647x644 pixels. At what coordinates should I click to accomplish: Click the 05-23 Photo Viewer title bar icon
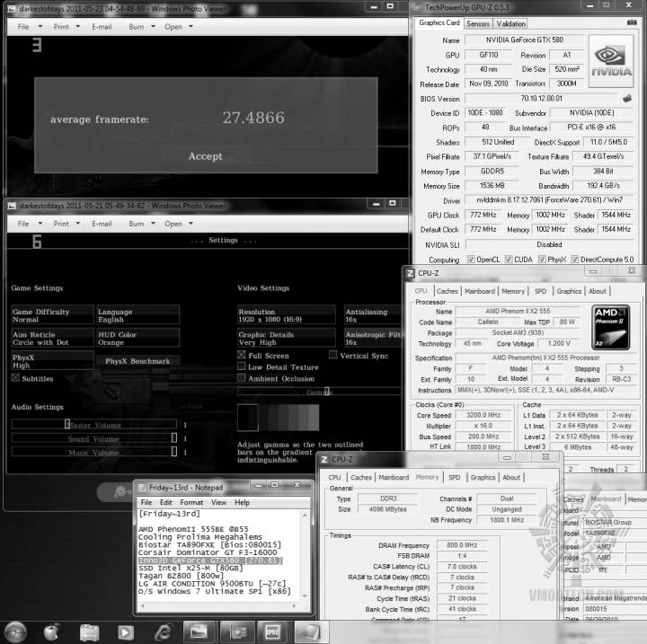coord(12,8)
